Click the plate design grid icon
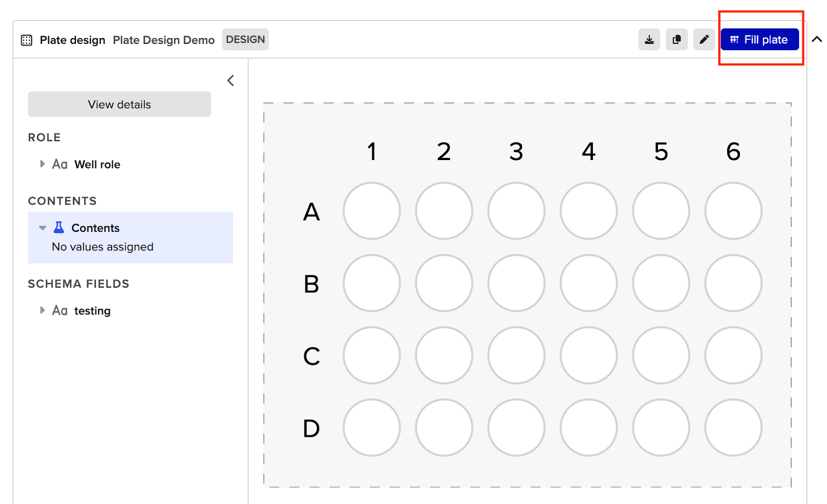827x504 pixels. pyautogui.click(x=26, y=40)
